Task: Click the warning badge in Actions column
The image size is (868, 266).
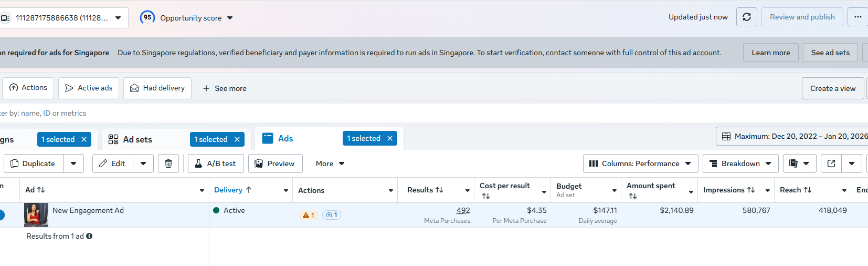Action: tap(309, 215)
